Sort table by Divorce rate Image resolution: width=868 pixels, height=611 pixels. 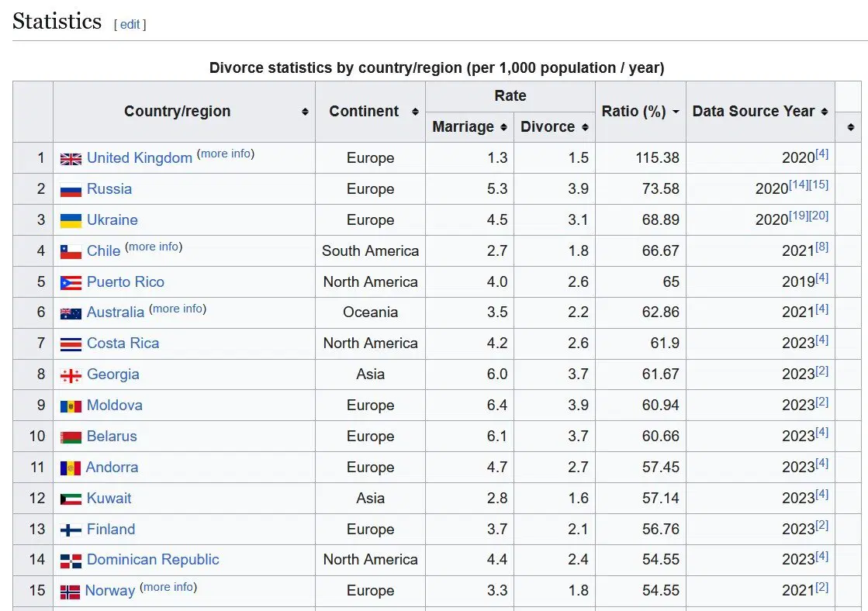(585, 127)
